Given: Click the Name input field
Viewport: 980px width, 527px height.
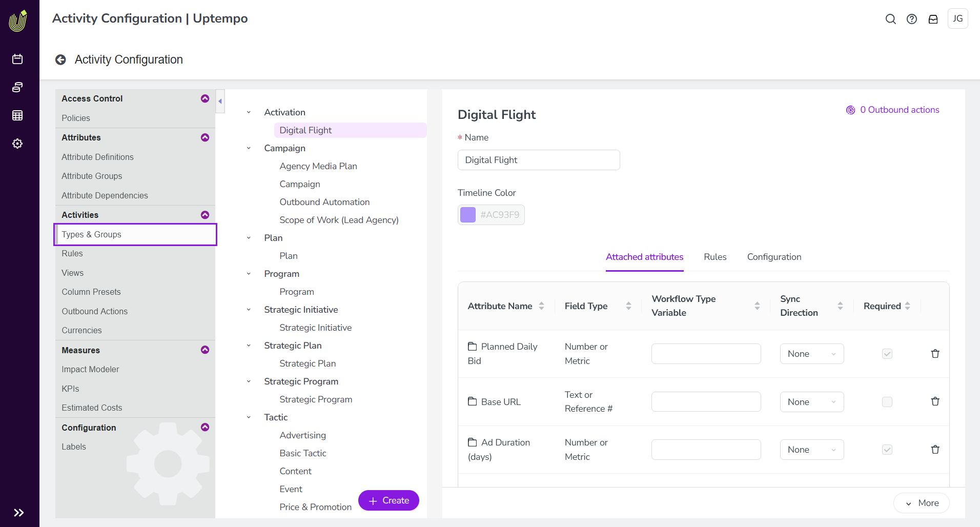Looking at the screenshot, I should coord(539,160).
